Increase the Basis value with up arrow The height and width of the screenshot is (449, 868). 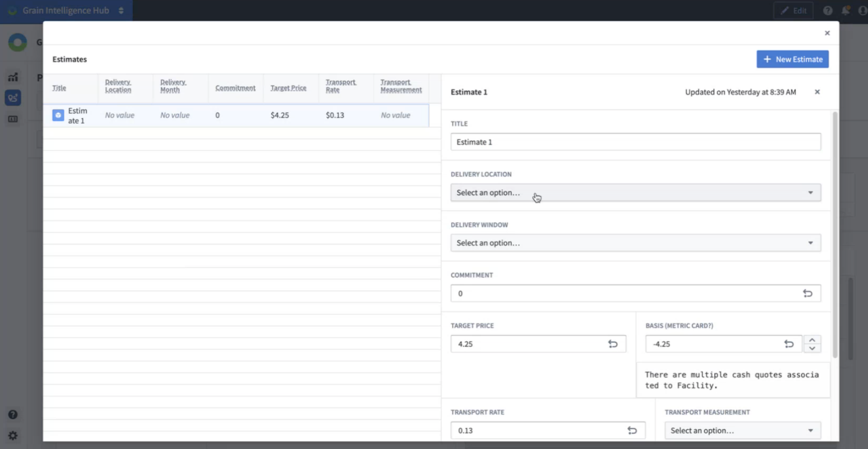[812, 340]
